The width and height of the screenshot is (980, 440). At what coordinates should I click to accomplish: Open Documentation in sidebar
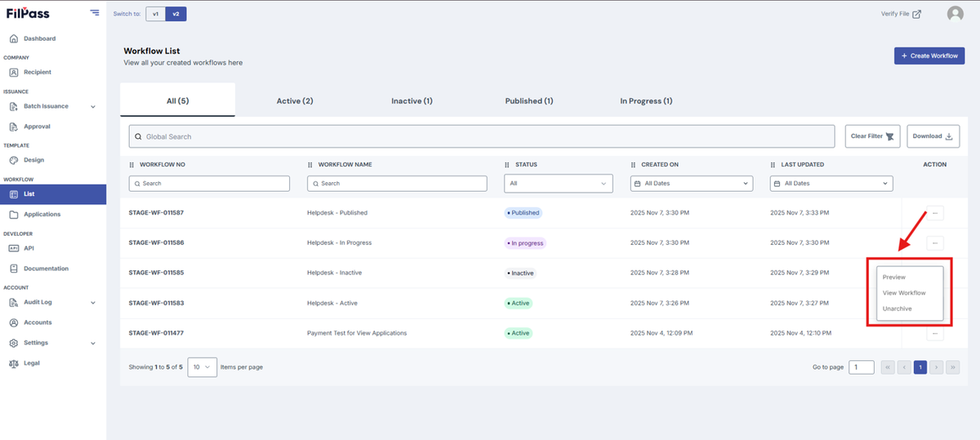[x=46, y=269]
